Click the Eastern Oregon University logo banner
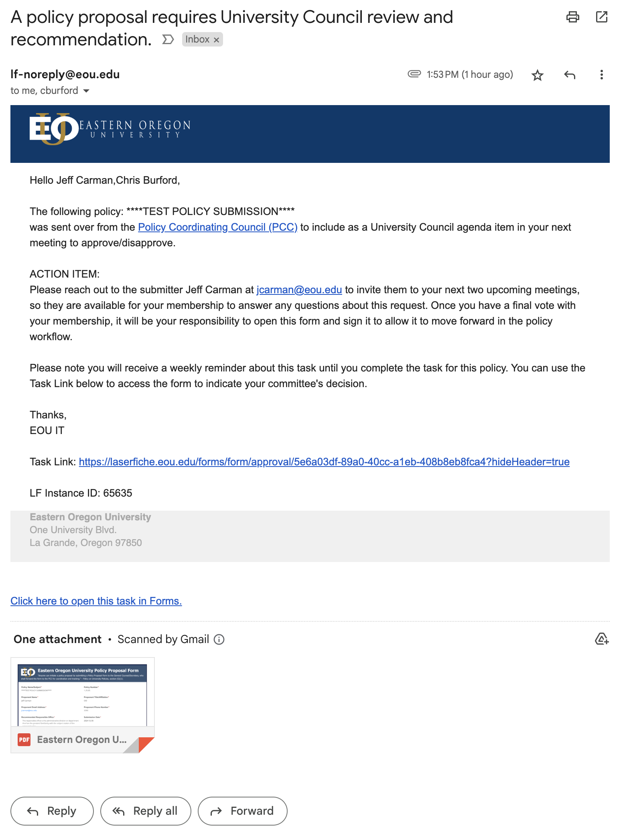629x840 pixels. point(110,129)
